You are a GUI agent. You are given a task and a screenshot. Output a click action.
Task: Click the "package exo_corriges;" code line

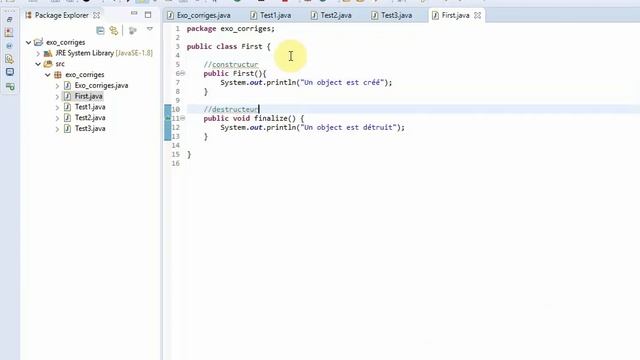[231, 29]
